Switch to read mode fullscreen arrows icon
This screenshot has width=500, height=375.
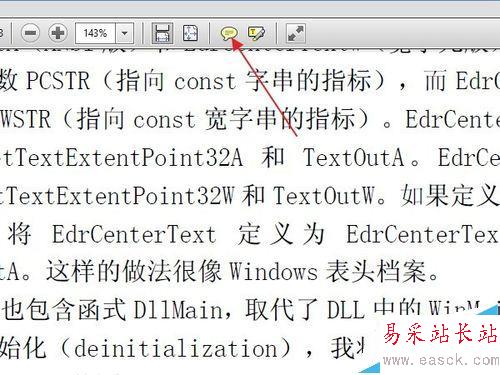(x=296, y=33)
